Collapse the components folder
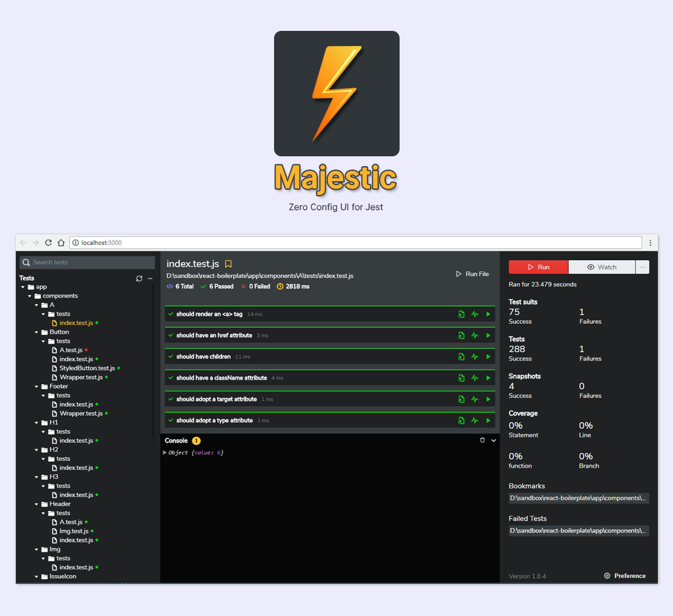This screenshot has height=616, width=673. [x=30, y=296]
